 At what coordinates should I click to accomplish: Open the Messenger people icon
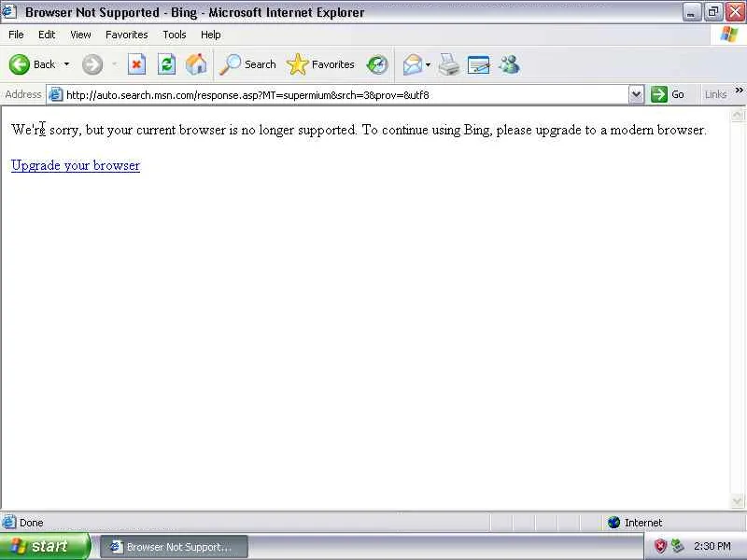[509, 64]
